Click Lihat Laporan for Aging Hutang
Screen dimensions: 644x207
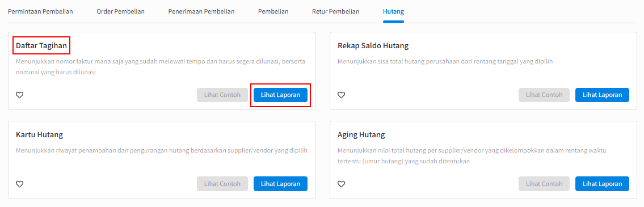[x=602, y=184]
